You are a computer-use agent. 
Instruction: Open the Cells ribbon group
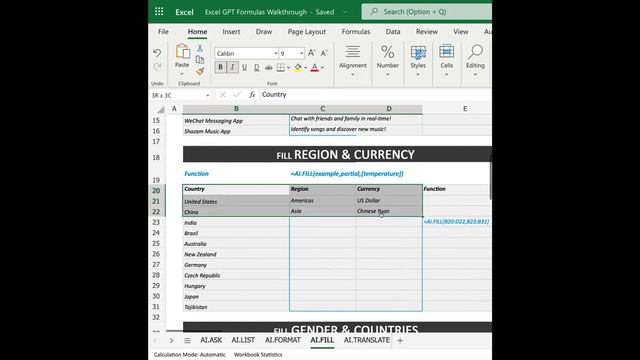tap(447, 60)
